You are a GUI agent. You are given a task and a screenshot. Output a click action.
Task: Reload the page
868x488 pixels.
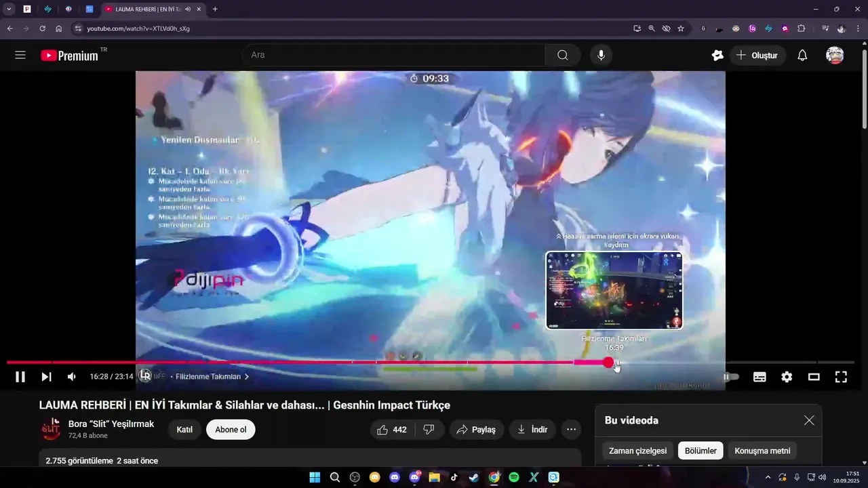coord(42,28)
